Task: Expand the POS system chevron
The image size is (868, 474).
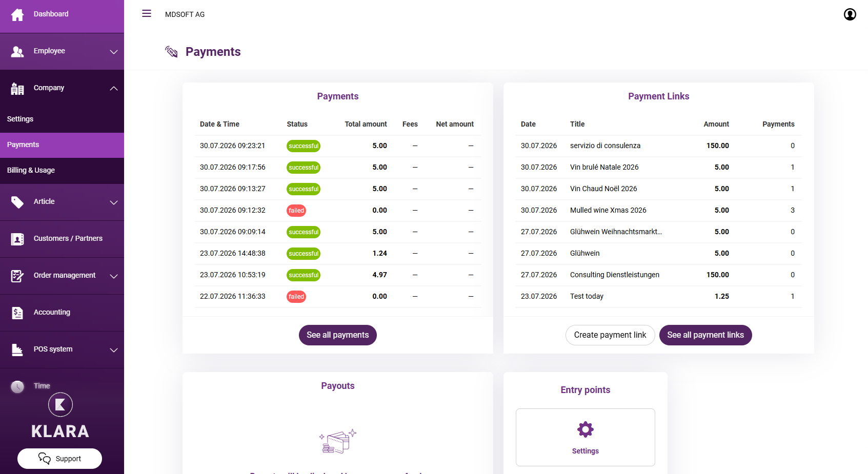Action: (114, 350)
